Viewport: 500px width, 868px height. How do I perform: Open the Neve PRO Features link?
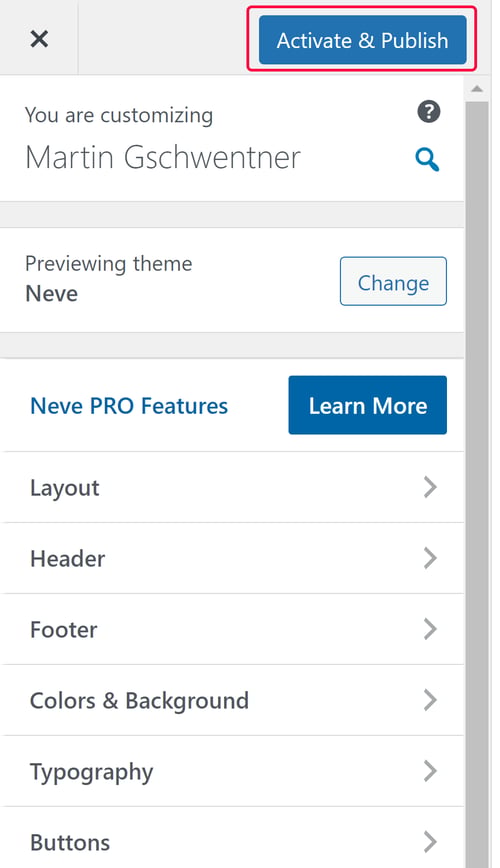(x=129, y=406)
